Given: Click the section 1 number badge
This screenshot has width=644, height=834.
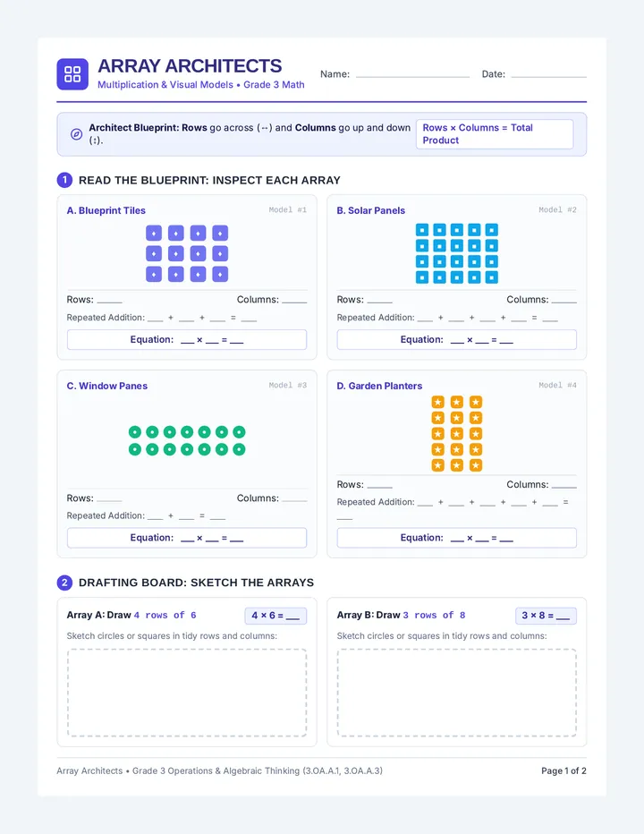Looking at the screenshot, I should coord(64,180).
